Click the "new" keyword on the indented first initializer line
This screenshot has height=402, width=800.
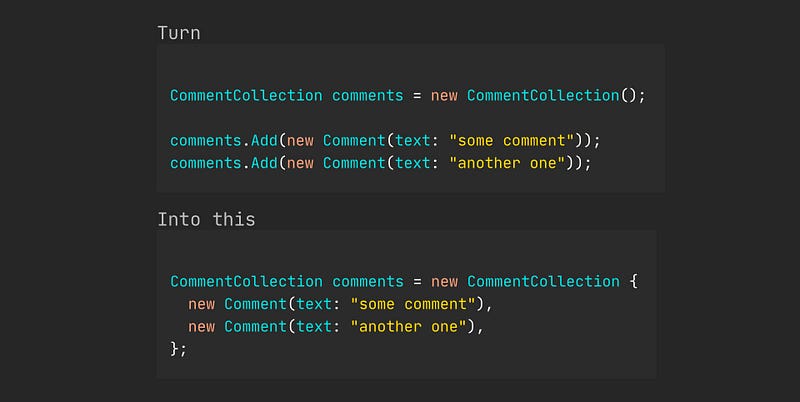coord(202,305)
